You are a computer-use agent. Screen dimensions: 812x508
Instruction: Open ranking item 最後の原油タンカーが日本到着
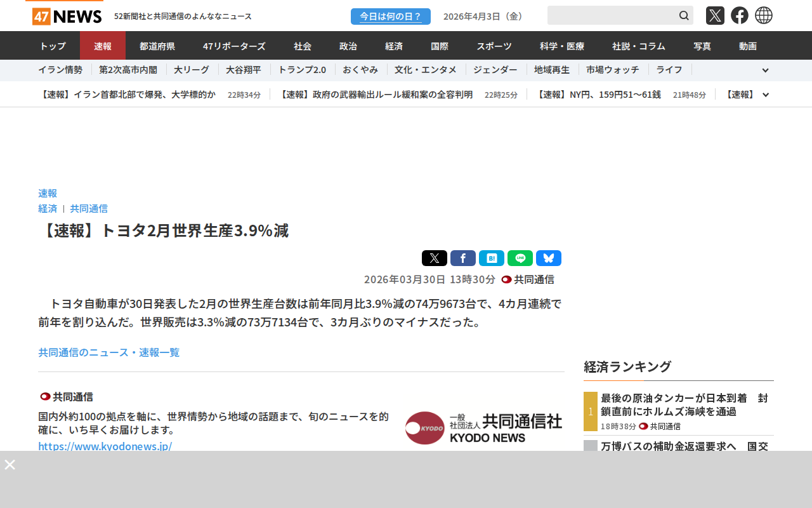tap(684, 404)
